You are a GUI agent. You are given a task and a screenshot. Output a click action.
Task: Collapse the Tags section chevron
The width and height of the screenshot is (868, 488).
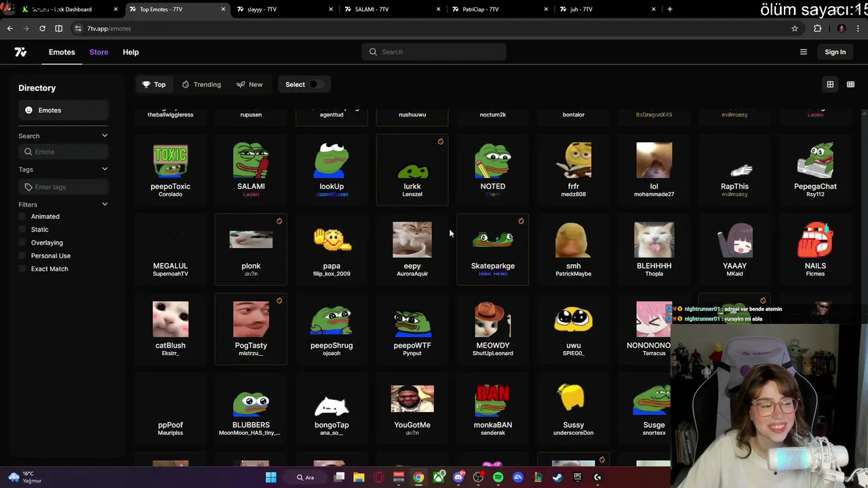104,169
